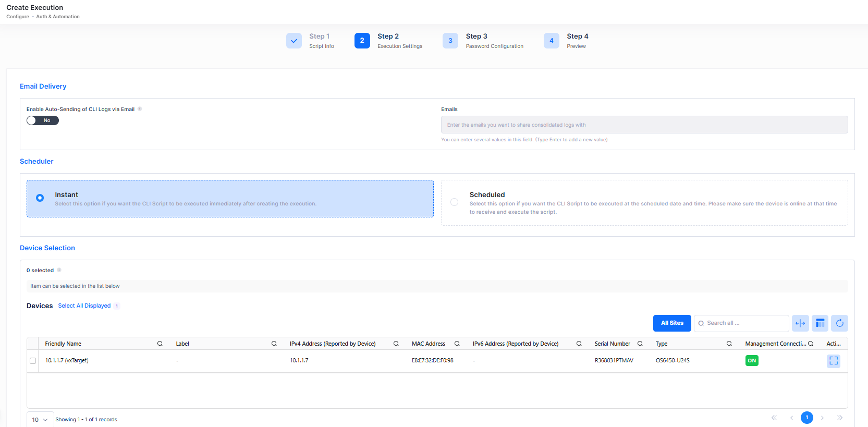
Task: Click the Scheduler section heading
Action: pyautogui.click(x=36, y=161)
